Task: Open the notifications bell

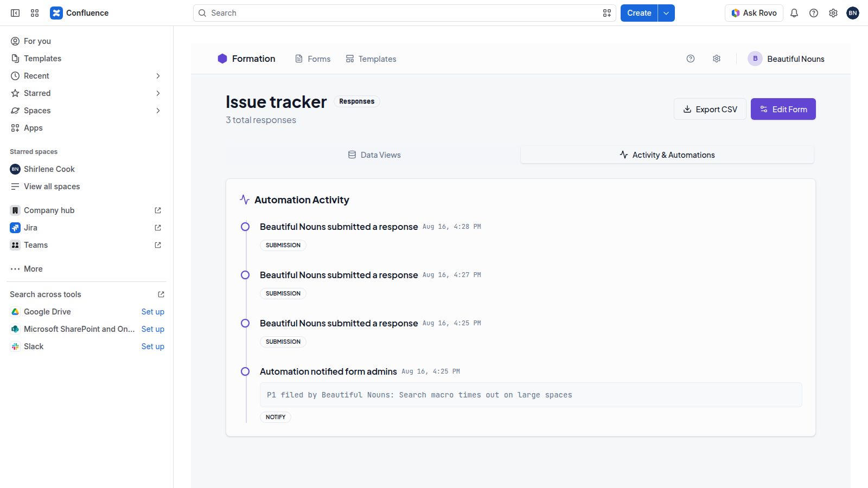Action: (794, 13)
